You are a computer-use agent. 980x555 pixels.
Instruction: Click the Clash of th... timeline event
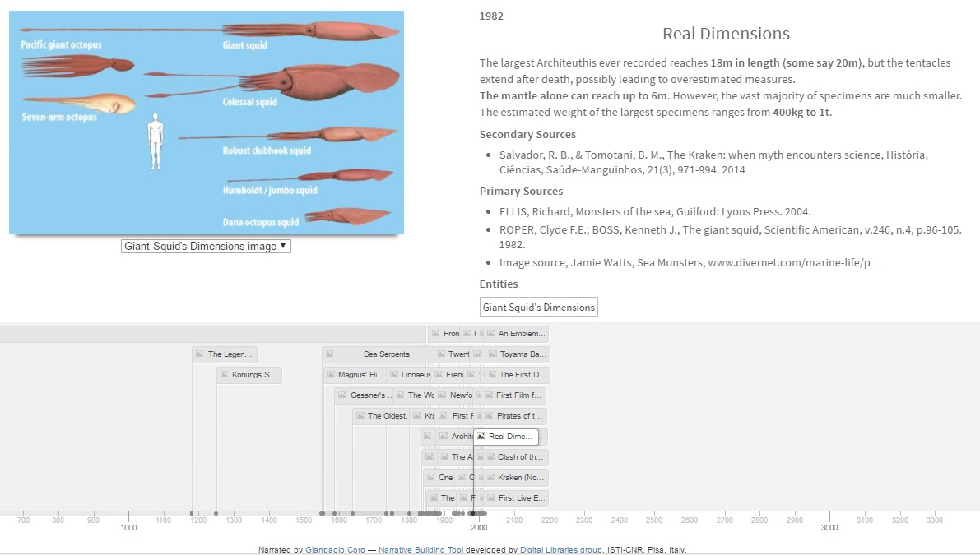[520, 457]
